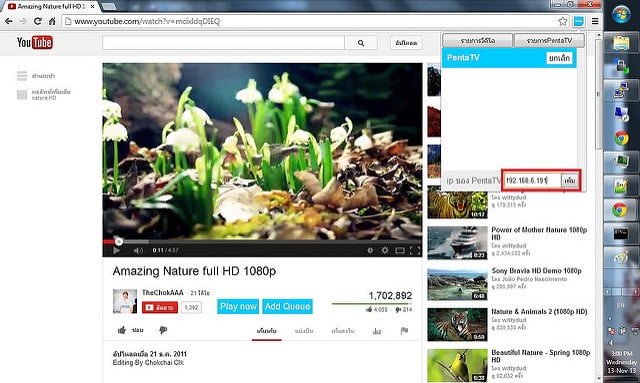Screen dimensions: 640x383
Task: Open the Windows Start orb
Action: 621,15
